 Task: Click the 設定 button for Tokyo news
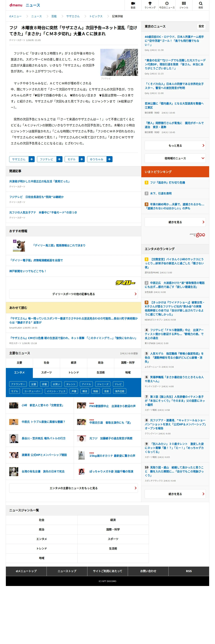201,26
